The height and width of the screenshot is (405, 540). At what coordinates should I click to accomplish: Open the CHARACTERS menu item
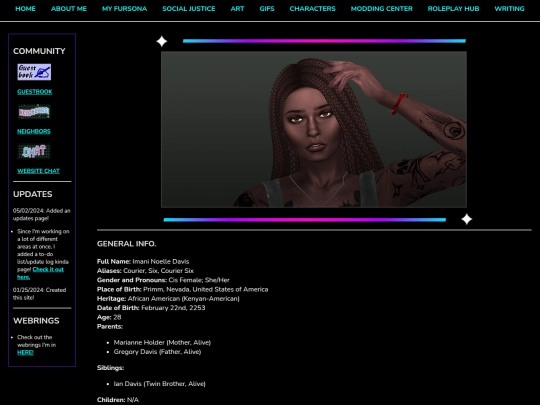click(312, 9)
